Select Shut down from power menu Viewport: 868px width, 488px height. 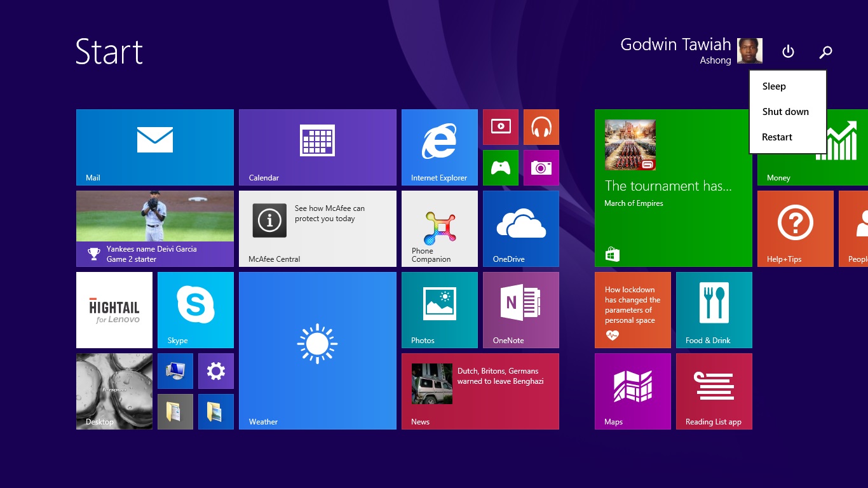[x=788, y=112]
